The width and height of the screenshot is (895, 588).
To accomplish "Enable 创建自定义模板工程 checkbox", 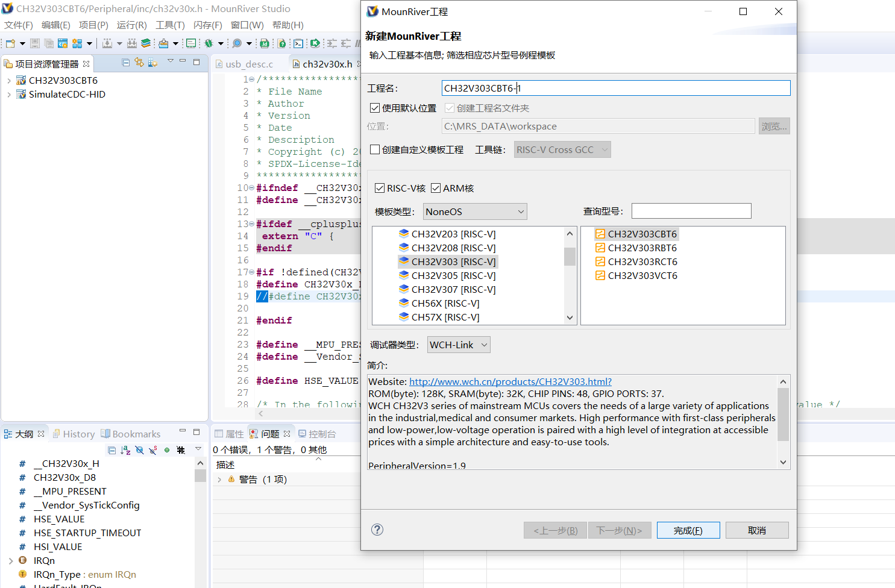I will click(375, 149).
